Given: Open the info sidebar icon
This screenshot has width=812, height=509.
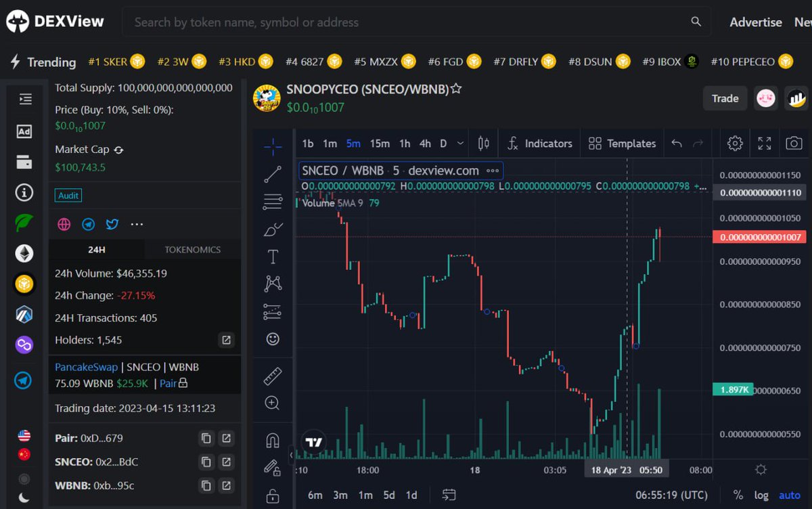Looking at the screenshot, I should tap(24, 193).
